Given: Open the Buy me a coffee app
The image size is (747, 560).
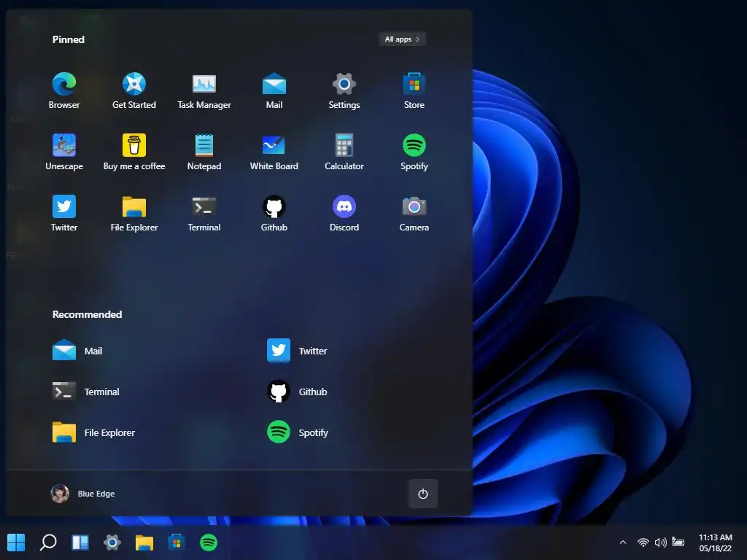Looking at the screenshot, I should pos(134,152).
